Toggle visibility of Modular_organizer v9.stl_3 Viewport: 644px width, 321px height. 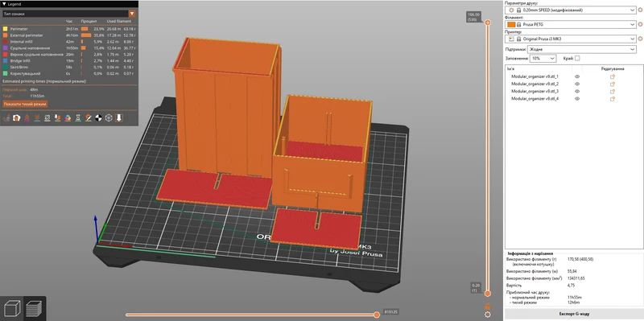click(x=577, y=92)
